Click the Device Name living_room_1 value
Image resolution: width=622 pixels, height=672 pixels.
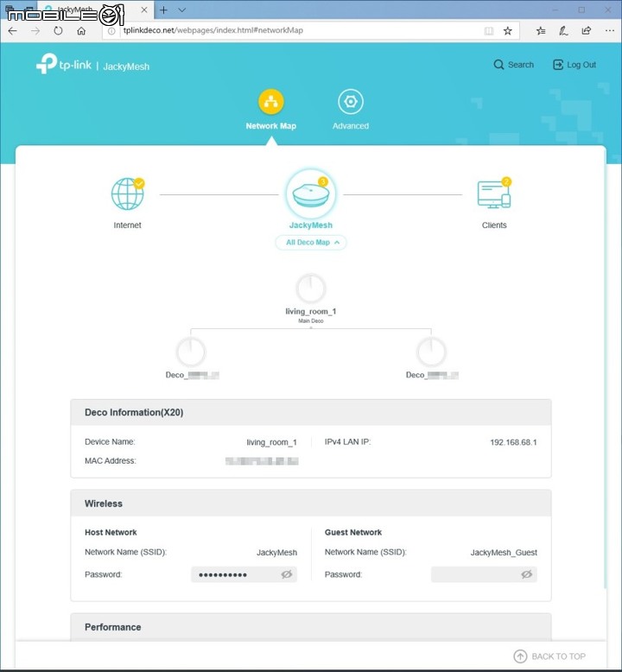pos(272,442)
